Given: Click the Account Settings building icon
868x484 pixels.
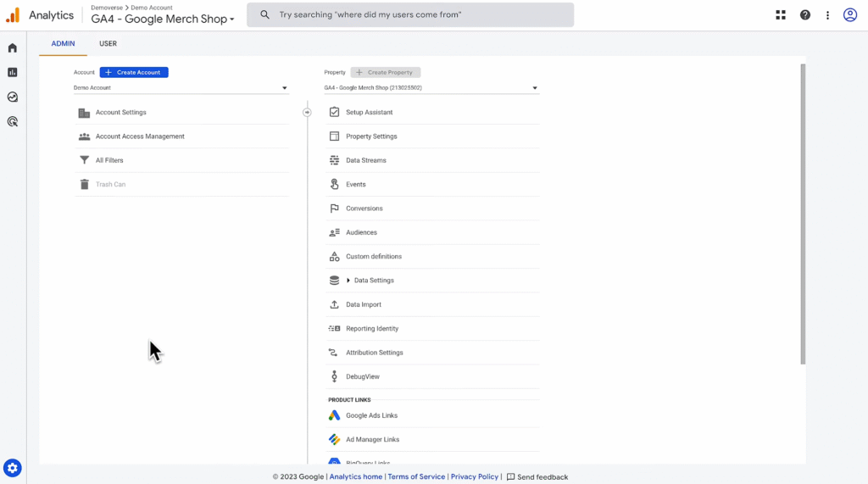Looking at the screenshot, I should click(x=84, y=113).
